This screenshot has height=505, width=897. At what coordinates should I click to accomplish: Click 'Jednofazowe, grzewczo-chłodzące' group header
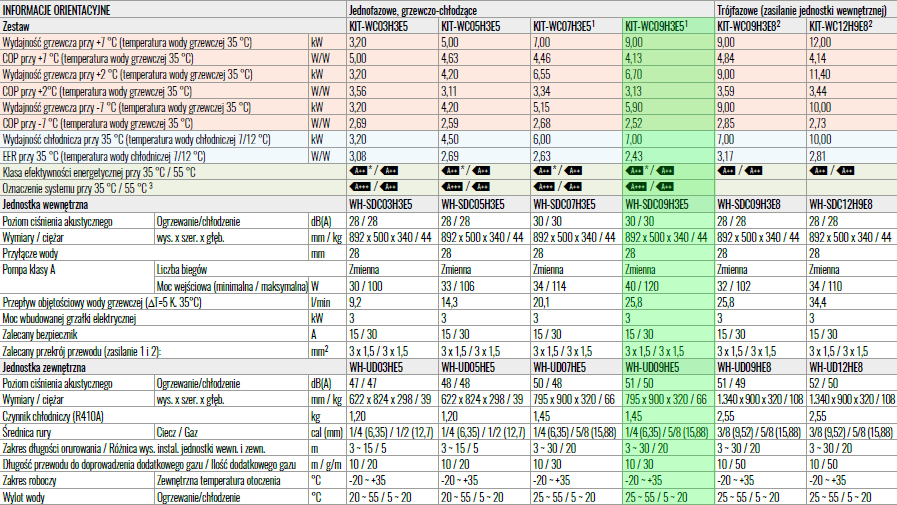tap(413, 10)
